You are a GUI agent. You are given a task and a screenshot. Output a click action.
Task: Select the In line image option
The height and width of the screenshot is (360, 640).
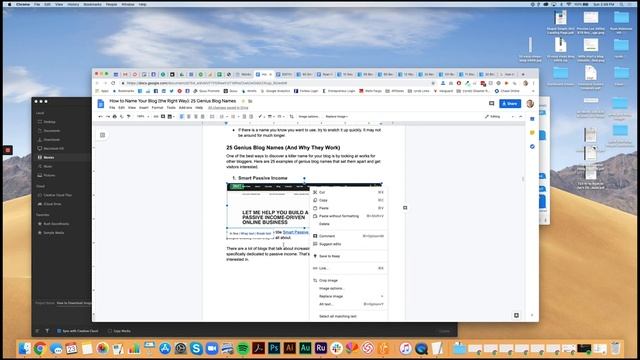pos(233,234)
